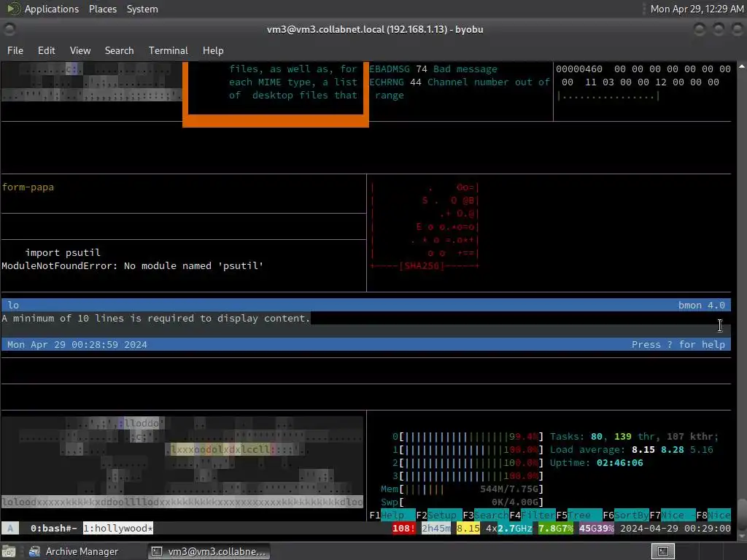Click the red 108! updates indicator
Screen dimensions: 747x560
(403, 528)
